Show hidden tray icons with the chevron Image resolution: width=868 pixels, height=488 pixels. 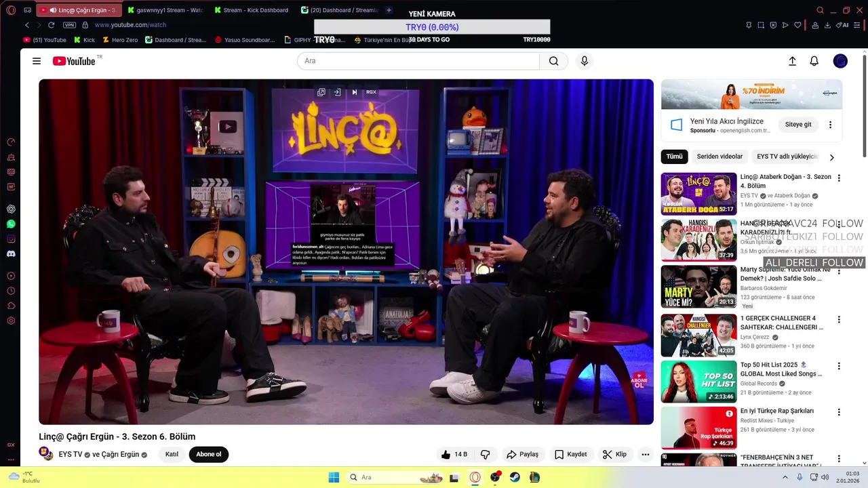click(785, 477)
